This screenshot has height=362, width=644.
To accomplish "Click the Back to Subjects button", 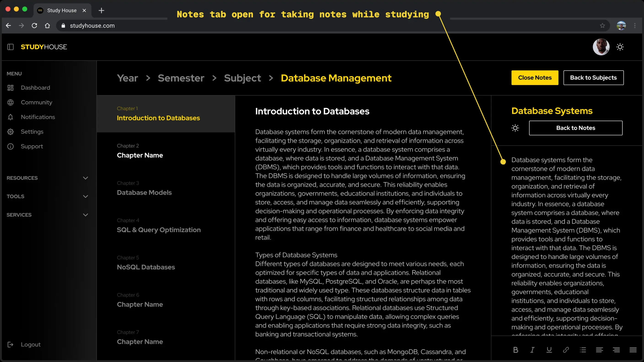I will (x=593, y=78).
